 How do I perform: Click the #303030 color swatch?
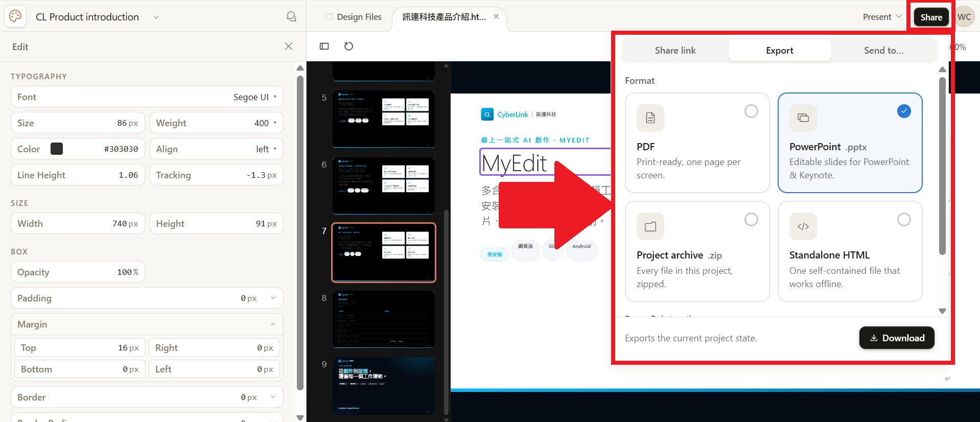coord(57,149)
